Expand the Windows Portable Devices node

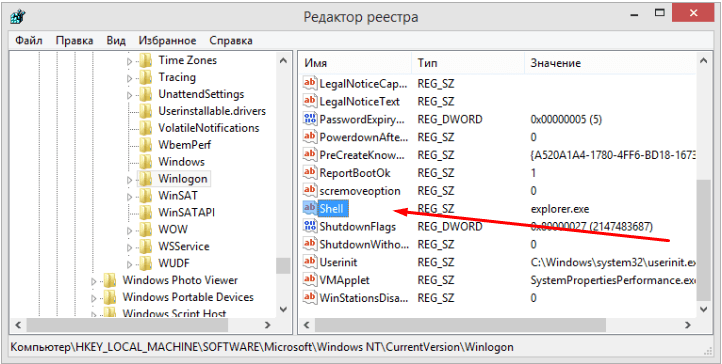pos(94,298)
